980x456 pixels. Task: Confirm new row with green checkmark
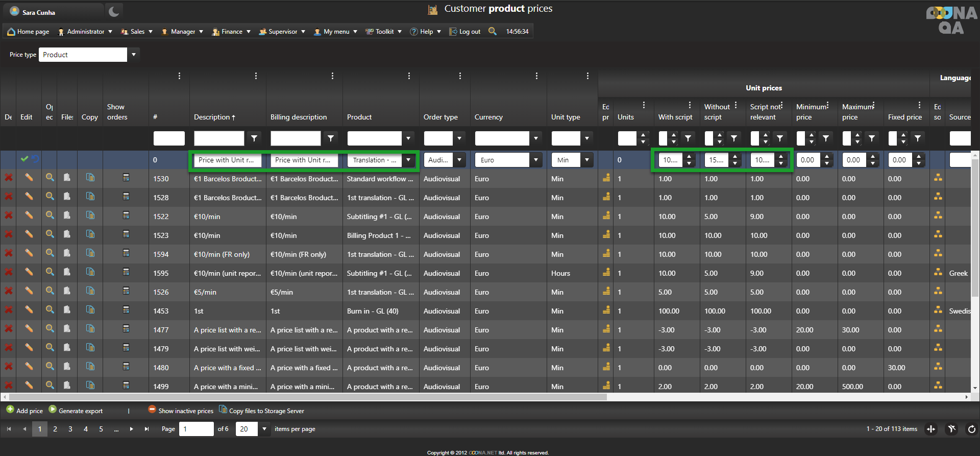coord(24,159)
